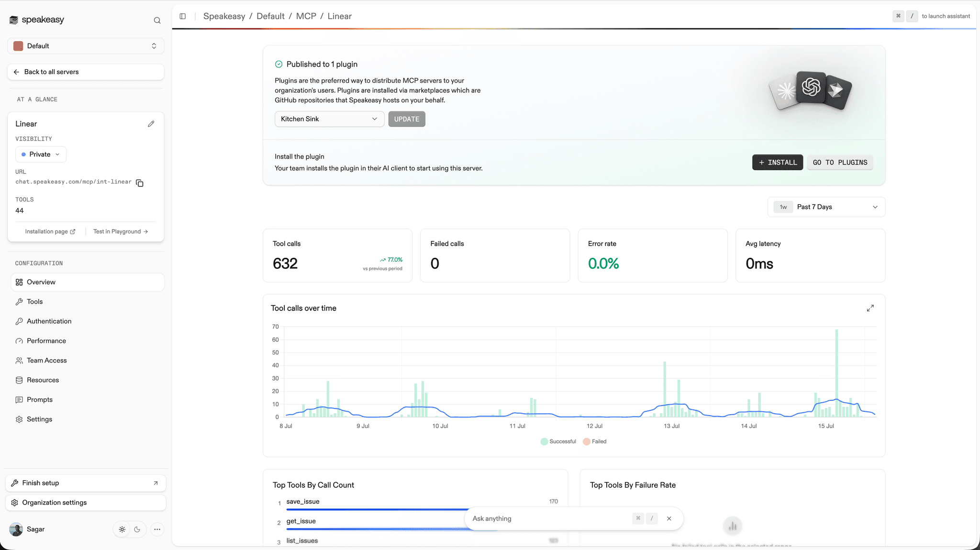This screenshot has width=980, height=550.
Task: Click the ChatGPT plugin tile image
Action: coord(811,87)
